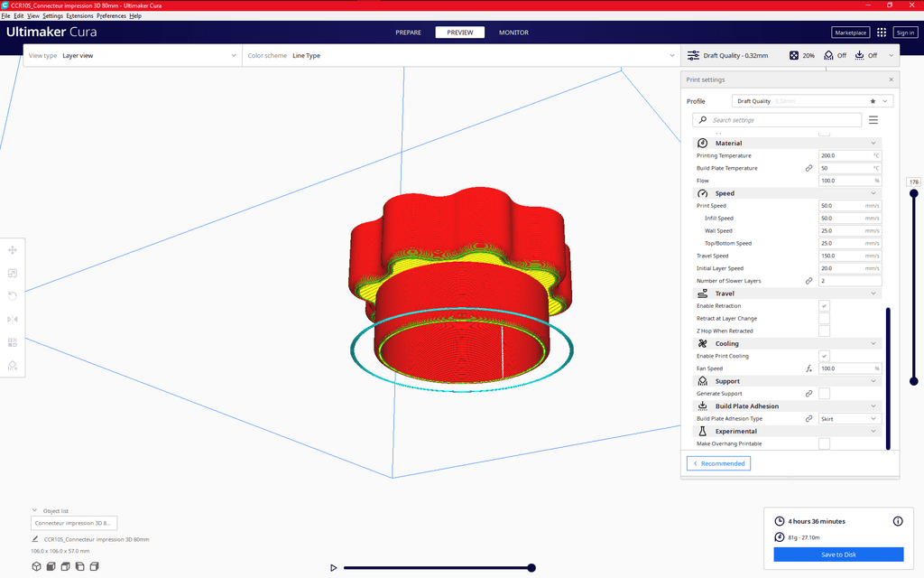Toggle Z Hop When Retracted checkbox

[825, 331]
